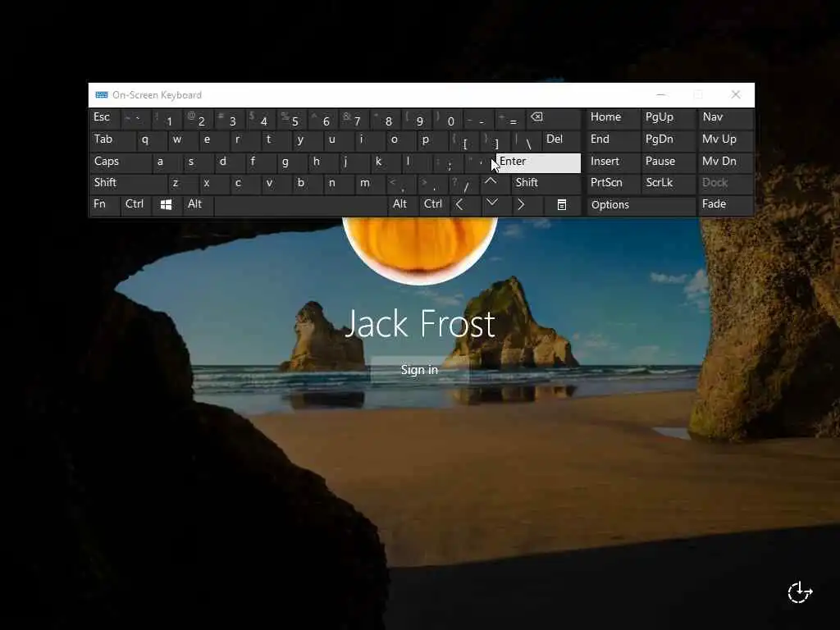The height and width of the screenshot is (630, 840).
Task: Click the Jack Frost user name
Action: pos(419,323)
